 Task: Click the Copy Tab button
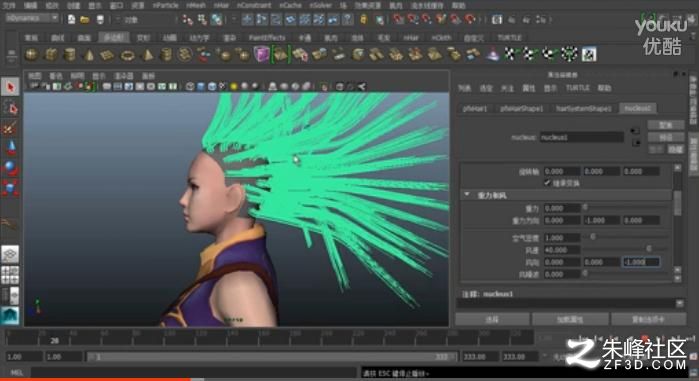click(648, 319)
